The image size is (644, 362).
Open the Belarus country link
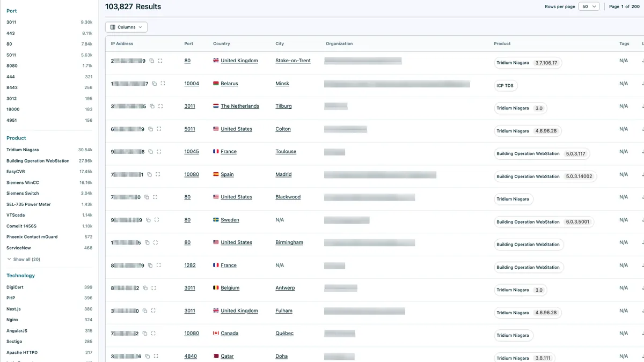coord(229,84)
